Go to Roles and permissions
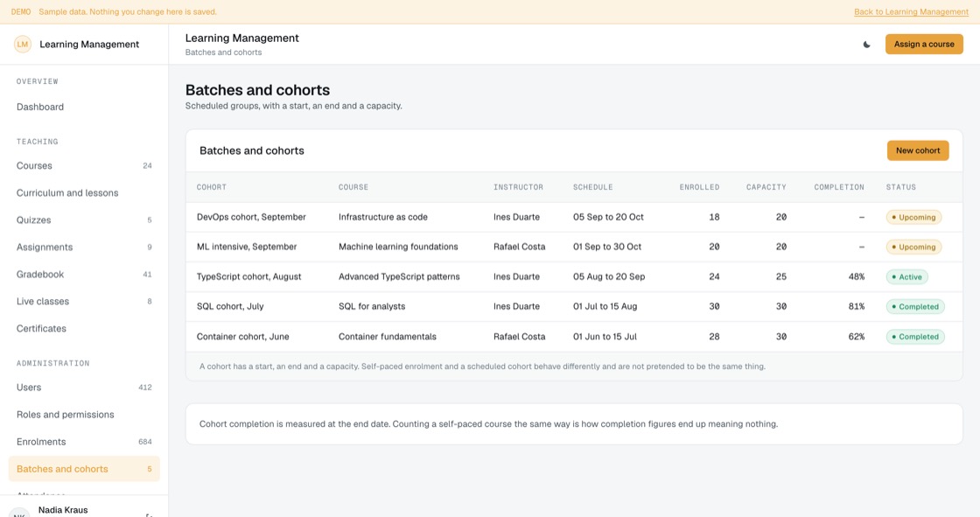Image resolution: width=980 pixels, height=517 pixels. click(84, 415)
